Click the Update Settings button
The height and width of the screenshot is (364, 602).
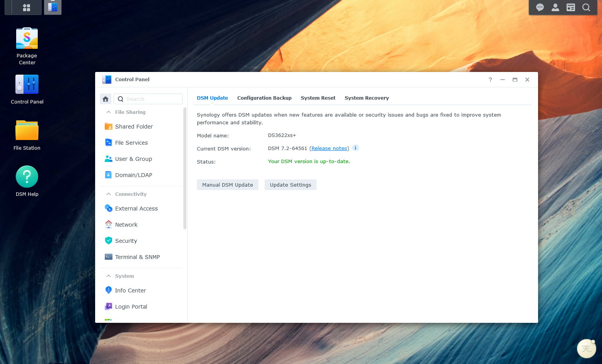point(290,185)
